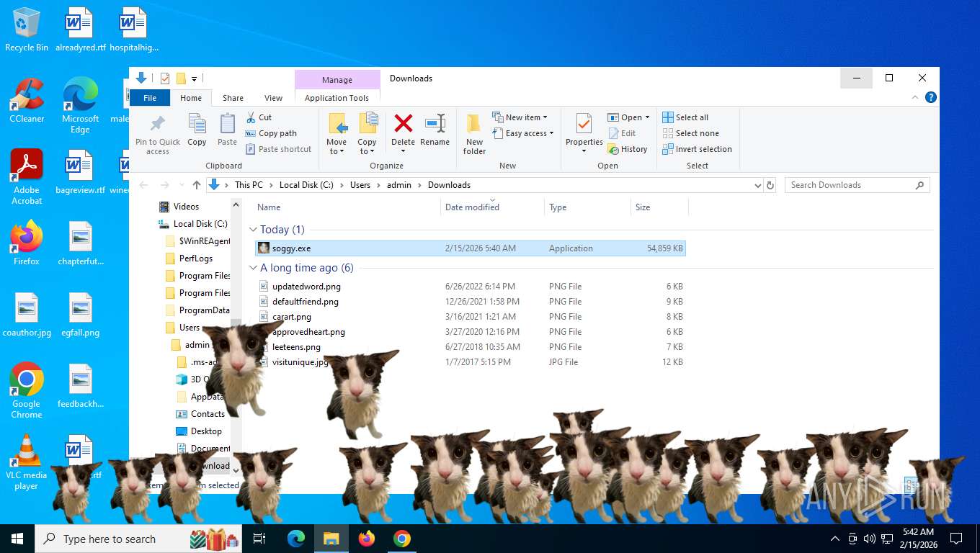Click Paste shortcut in the ribbon
This screenshot has width=980, height=553.
tap(278, 149)
